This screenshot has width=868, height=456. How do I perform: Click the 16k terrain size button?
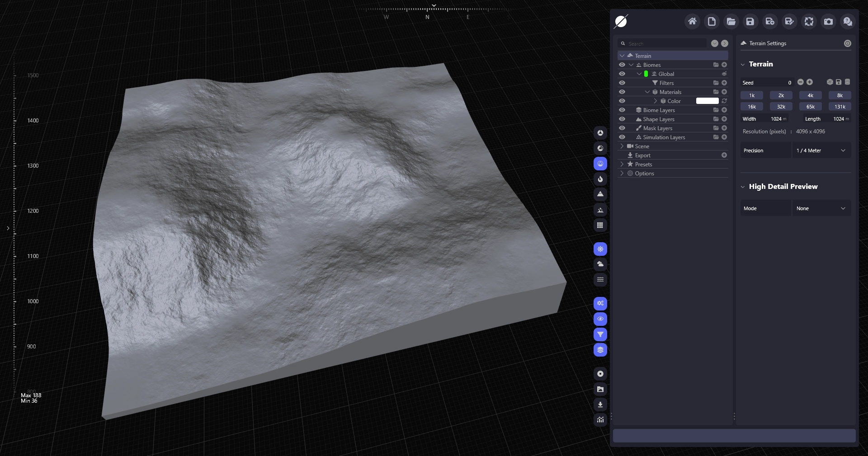click(x=751, y=107)
